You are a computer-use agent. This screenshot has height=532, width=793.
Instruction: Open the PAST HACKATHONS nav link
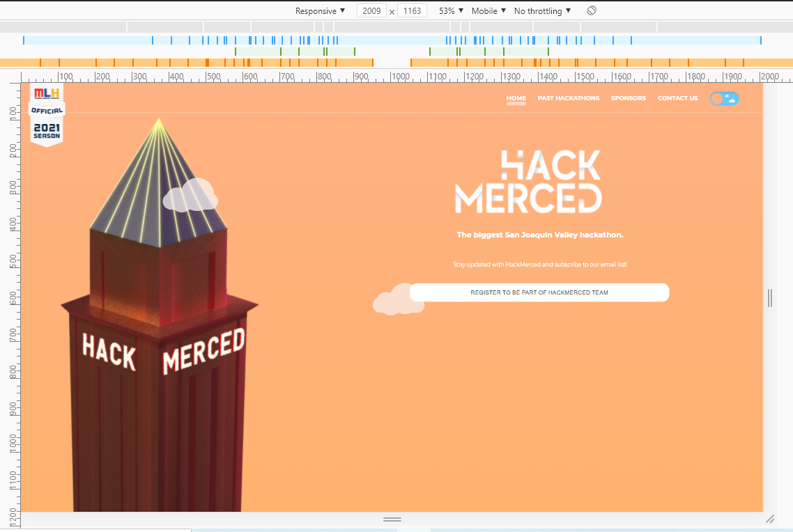[x=569, y=98]
